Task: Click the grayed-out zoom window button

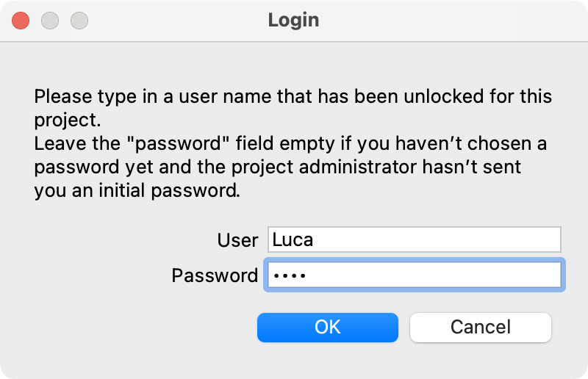Action: [x=79, y=21]
